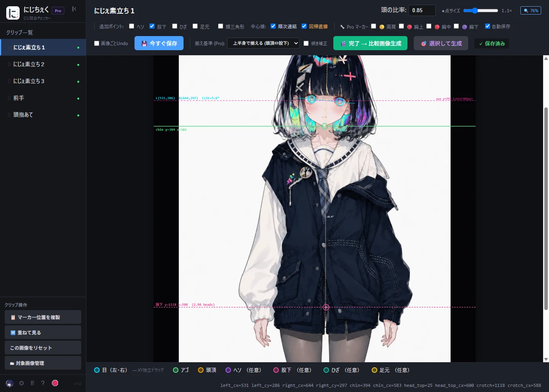Viewport: 549px width, 392px height.
Task: Open settings via the gear icon
Action: 22,383
